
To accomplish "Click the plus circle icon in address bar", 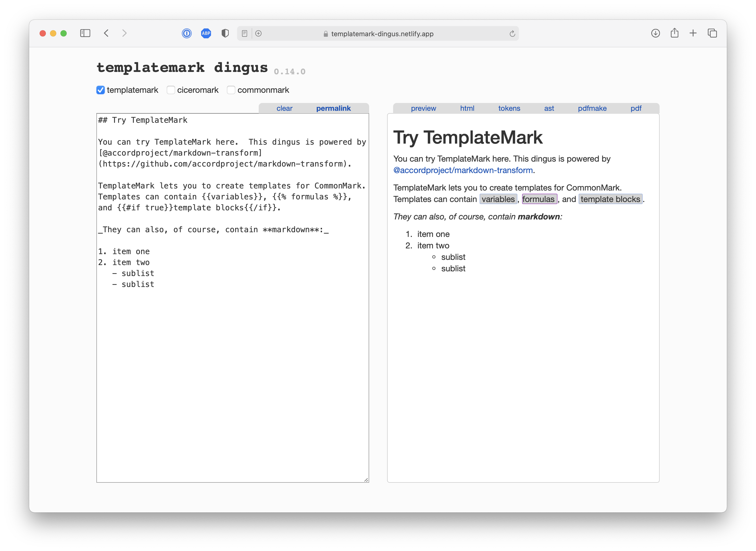I will pyautogui.click(x=258, y=34).
